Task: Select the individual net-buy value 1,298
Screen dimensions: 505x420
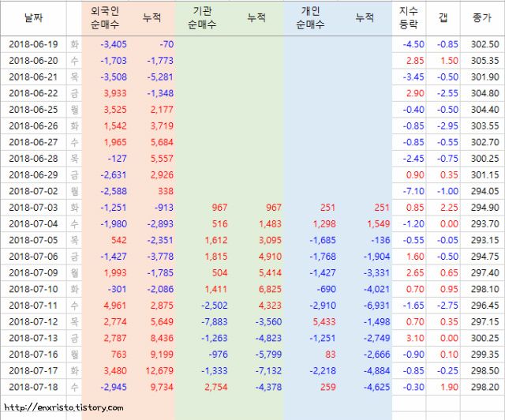Action: point(324,223)
